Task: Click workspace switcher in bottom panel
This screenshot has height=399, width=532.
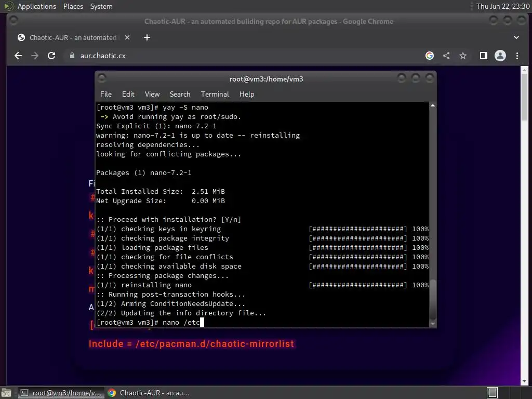Action: (493, 393)
